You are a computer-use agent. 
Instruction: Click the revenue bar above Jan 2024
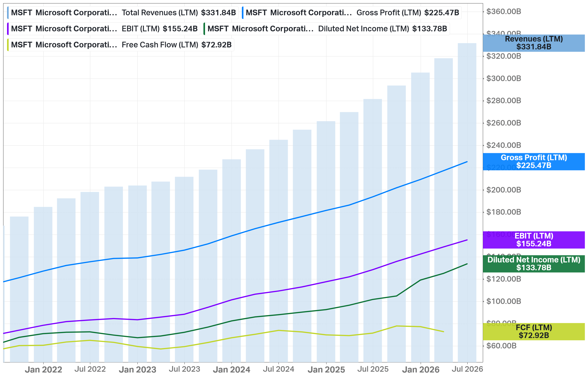click(232, 261)
